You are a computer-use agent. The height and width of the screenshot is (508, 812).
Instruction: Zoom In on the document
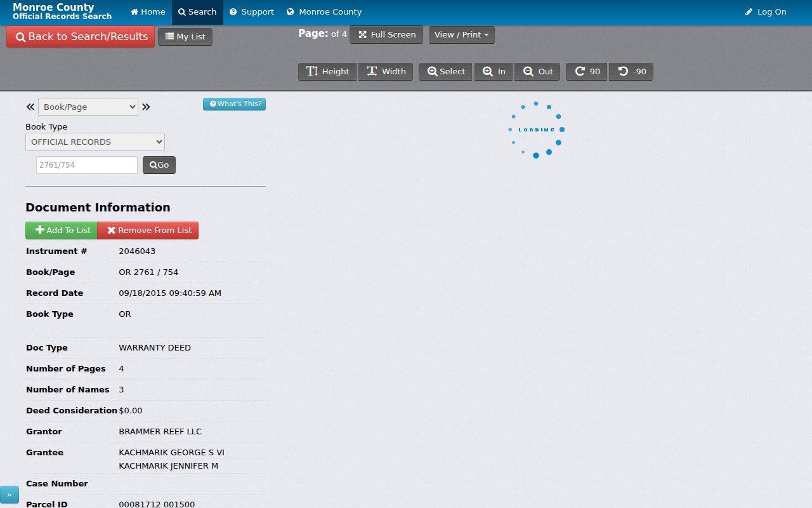pos(494,72)
